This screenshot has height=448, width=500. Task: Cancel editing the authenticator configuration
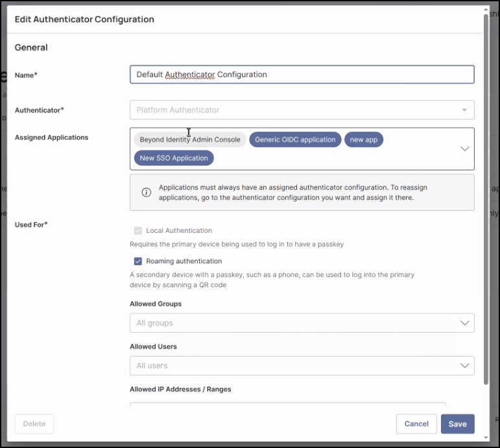coord(416,424)
